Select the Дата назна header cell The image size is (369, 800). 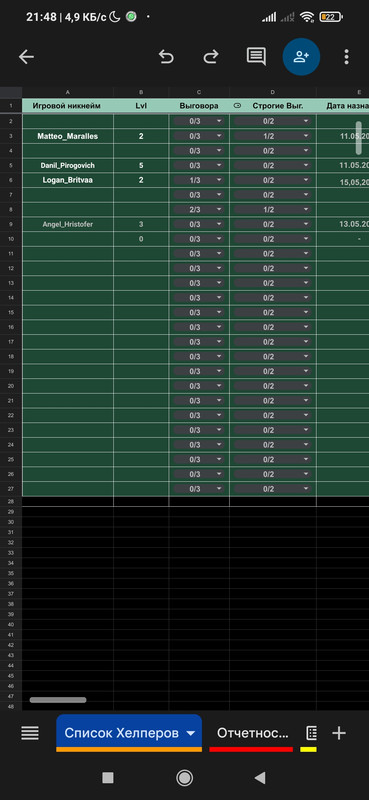[343, 106]
